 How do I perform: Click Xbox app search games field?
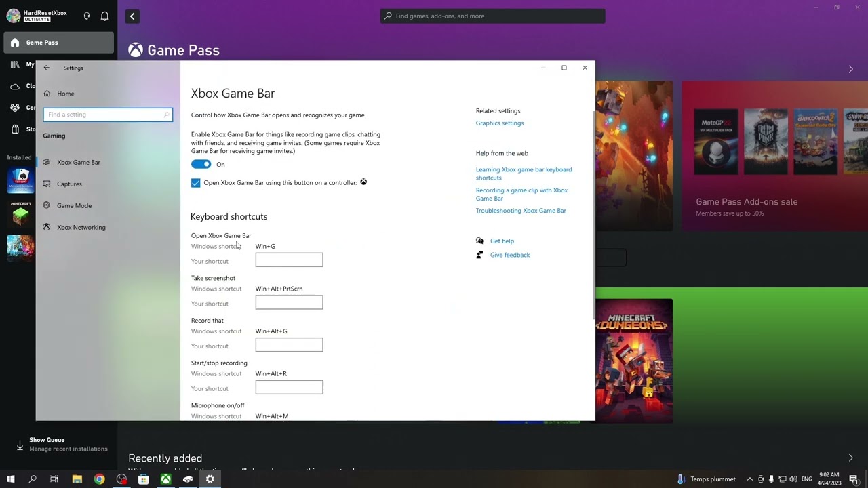(x=493, y=16)
